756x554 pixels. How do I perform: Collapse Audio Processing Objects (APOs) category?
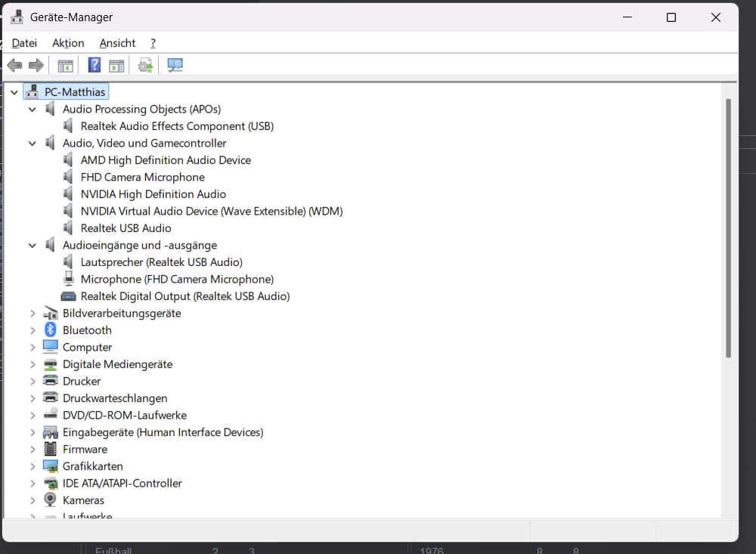pyautogui.click(x=33, y=110)
